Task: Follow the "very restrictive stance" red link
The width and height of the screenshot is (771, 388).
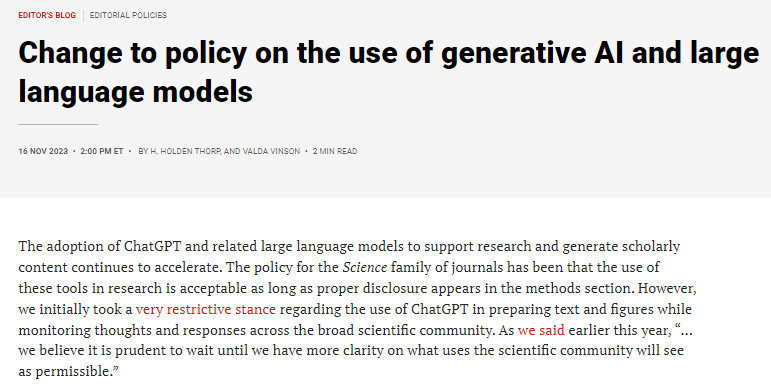Action: point(206,309)
